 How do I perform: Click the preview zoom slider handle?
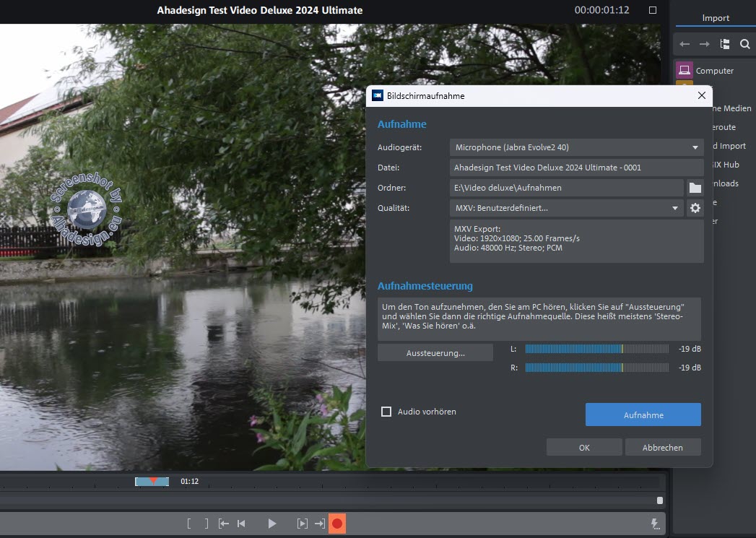(660, 500)
